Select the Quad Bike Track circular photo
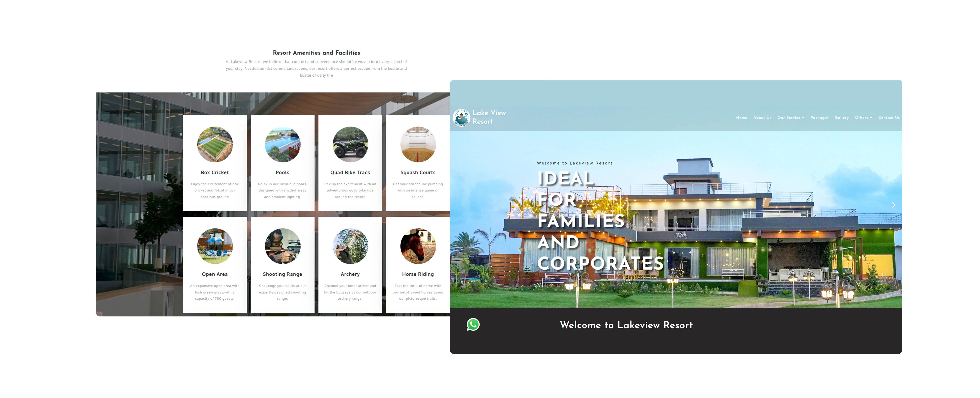 [x=350, y=144]
